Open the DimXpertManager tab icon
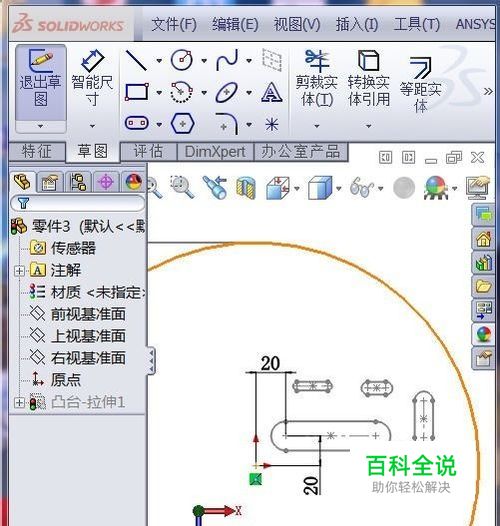 pos(106,182)
